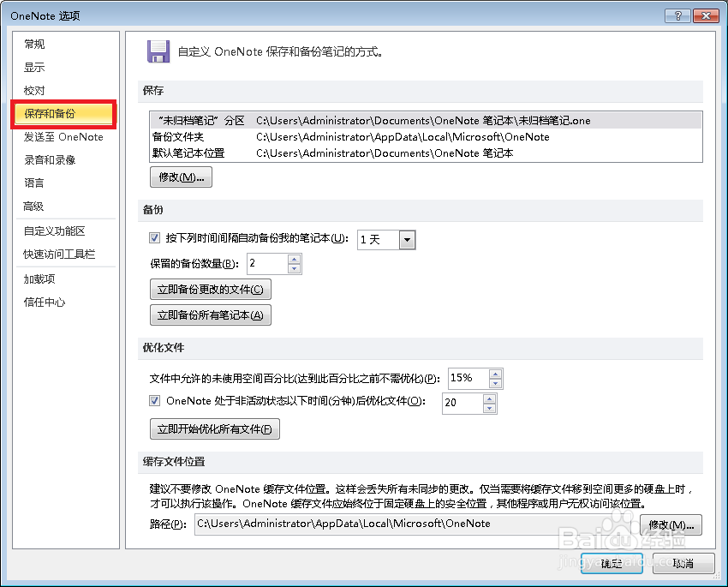Go to the 高级 settings
Screen dimensions: 728x587
pyautogui.click(x=34, y=207)
